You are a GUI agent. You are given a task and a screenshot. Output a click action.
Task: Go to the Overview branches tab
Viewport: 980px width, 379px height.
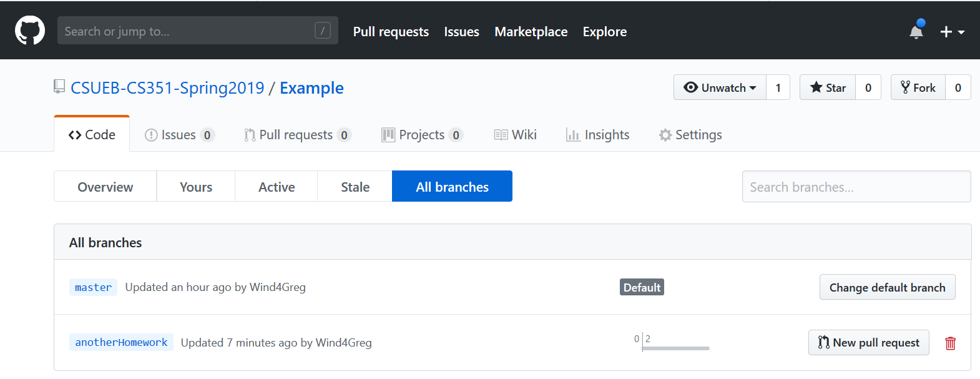click(x=105, y=187)
